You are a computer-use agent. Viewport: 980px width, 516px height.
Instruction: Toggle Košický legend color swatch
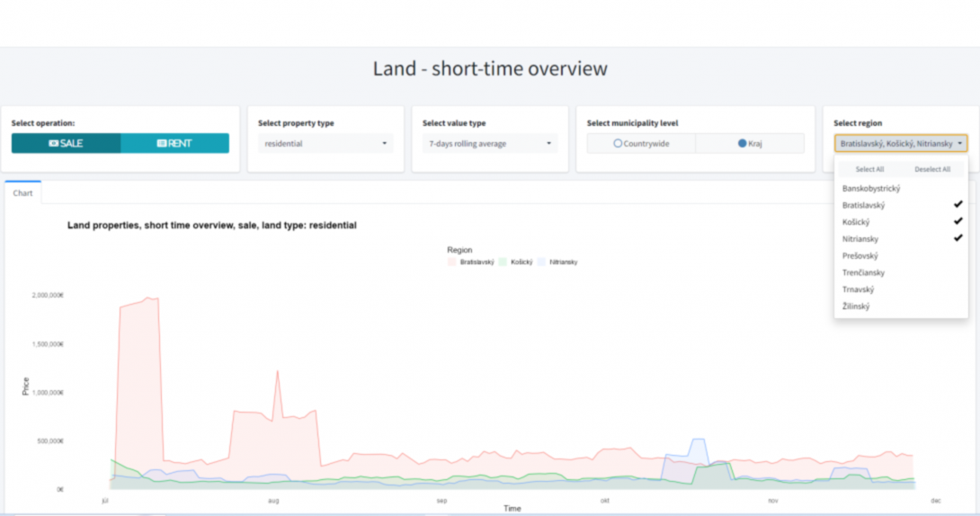tap(503, 262)
